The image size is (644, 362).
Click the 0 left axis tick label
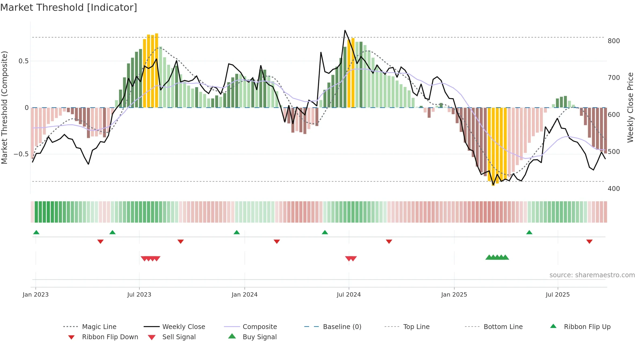pyautogui.click(x=27, y=108)
